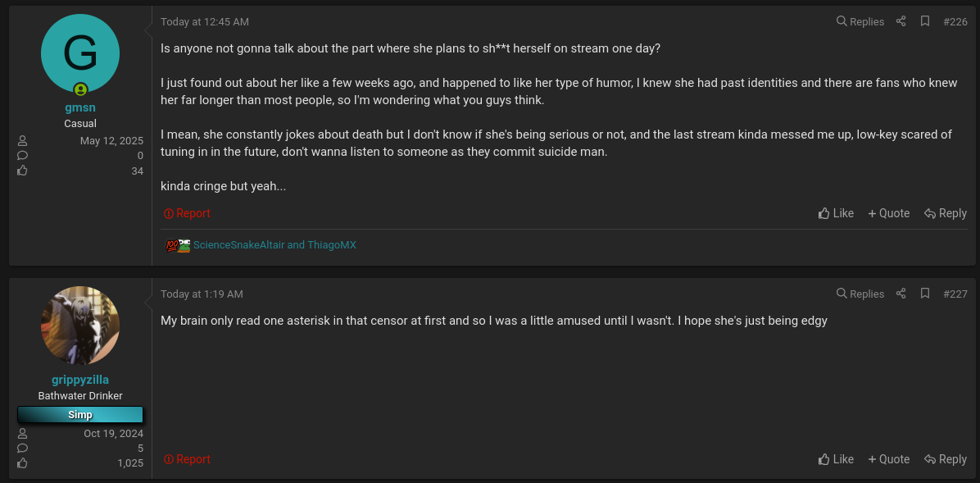
Task: Bookmark post #226
Action: tap(925, 21)
